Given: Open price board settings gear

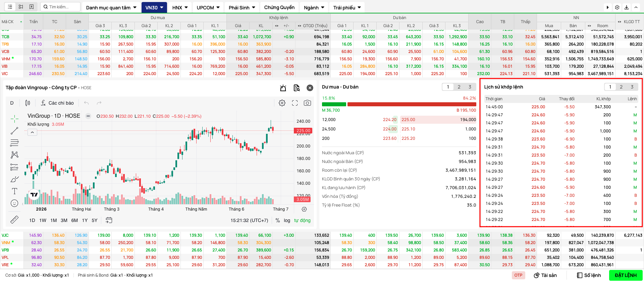Looking at the screenshot, I should click(x=617, y=7).
